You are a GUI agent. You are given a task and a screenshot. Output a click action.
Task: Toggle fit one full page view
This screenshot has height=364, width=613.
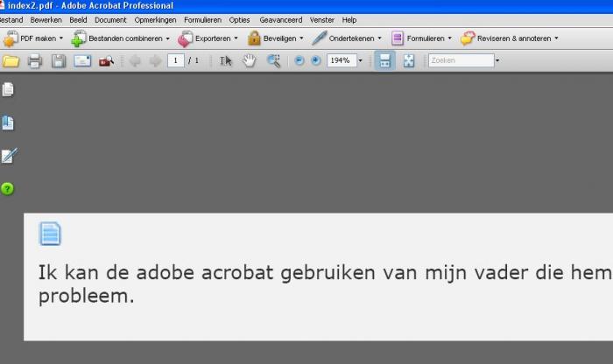coord(409,60)
